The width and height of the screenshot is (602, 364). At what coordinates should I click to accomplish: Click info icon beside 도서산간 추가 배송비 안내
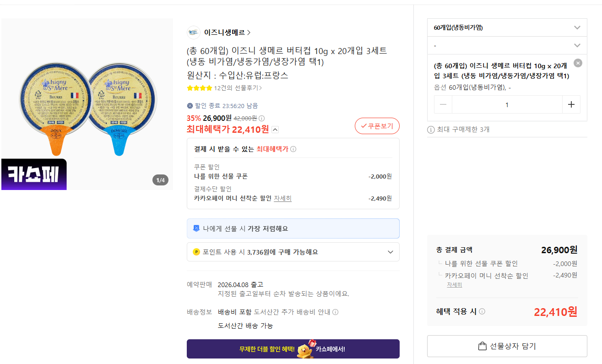335,312
